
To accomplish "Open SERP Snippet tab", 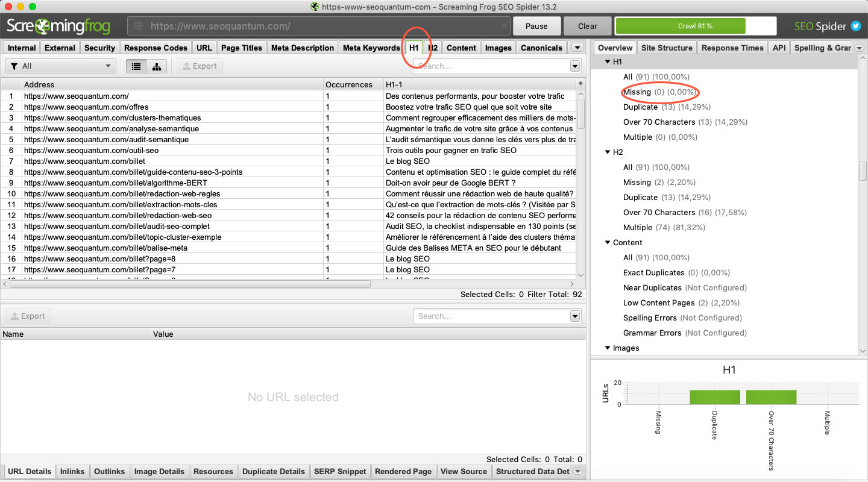I will [340, 471].
